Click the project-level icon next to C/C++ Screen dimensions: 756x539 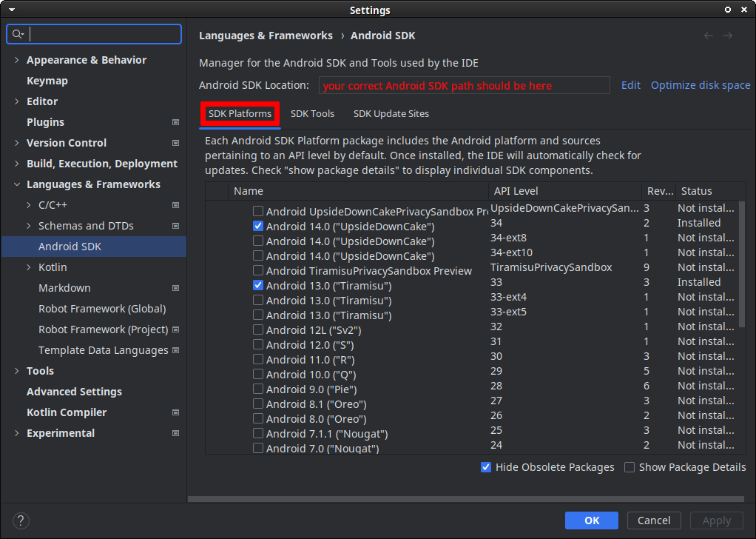pos(175,205)
